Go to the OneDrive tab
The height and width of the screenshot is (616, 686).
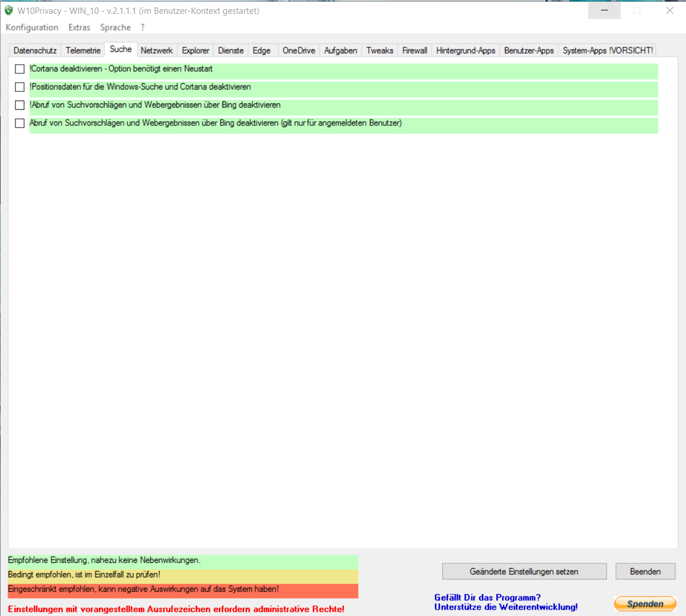click(x=299, y=50)
